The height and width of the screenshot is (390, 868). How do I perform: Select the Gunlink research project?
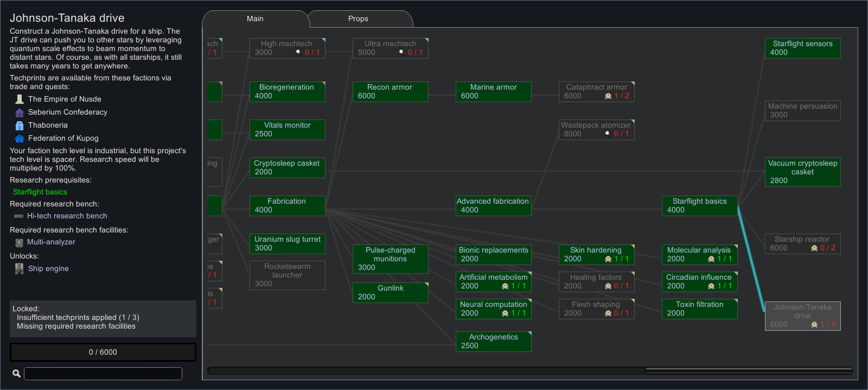[x=391, y=293]
